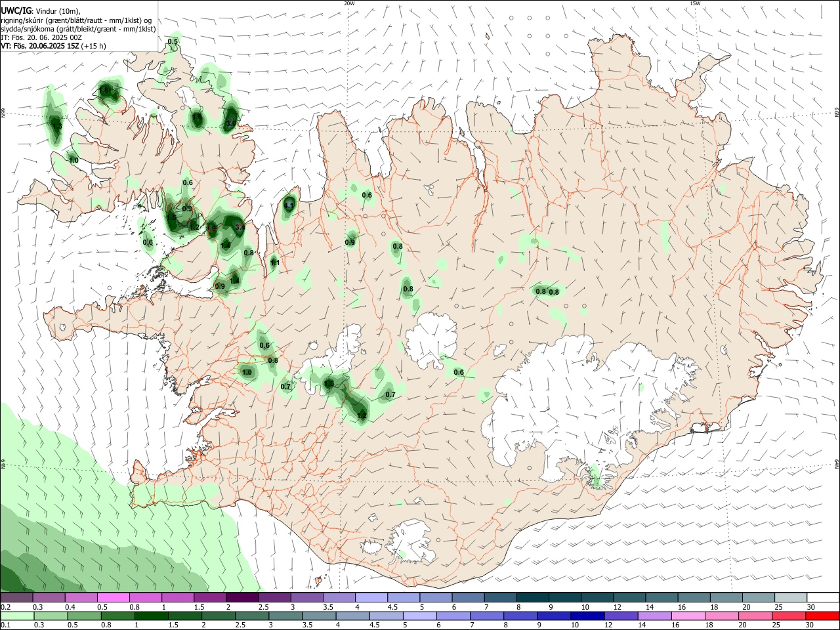Pick the darkest purple swatch labeled 2
This screenshot has height=630, width=840.
pyautogui.click(x=242, y=598)
